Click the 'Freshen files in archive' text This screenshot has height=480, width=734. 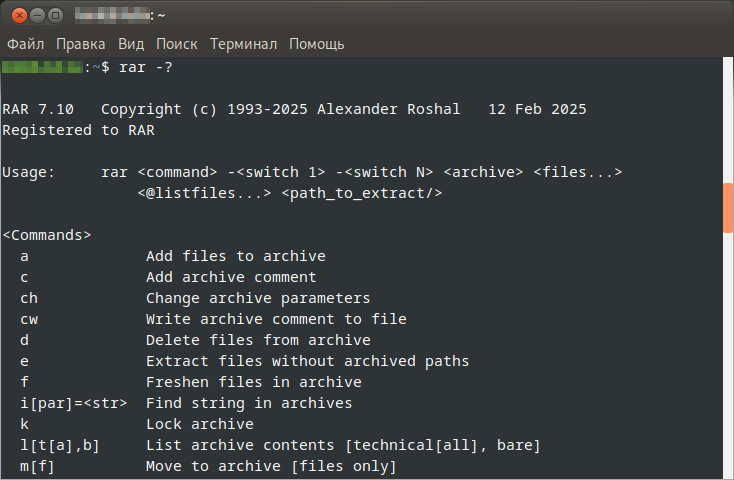tap(253, 382)
